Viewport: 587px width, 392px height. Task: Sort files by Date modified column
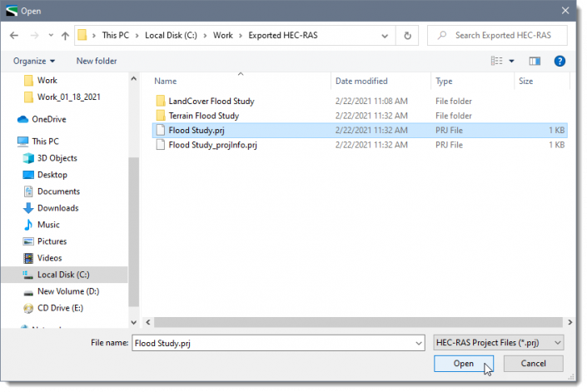click(x=361, y=82)
